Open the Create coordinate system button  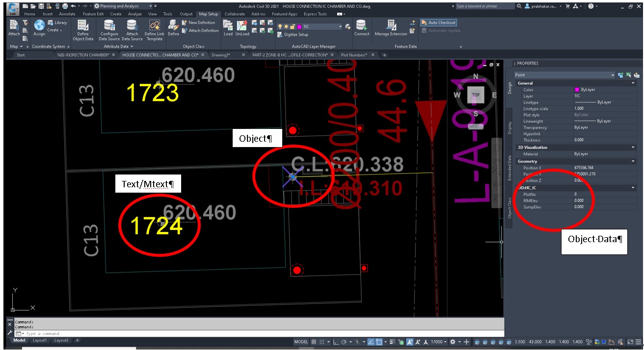(54, 30)
